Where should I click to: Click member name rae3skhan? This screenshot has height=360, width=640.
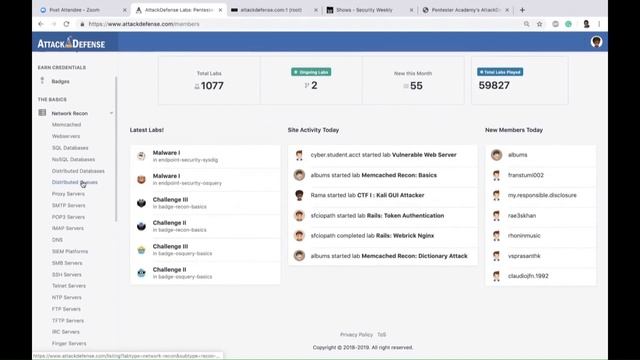point(522,216)
